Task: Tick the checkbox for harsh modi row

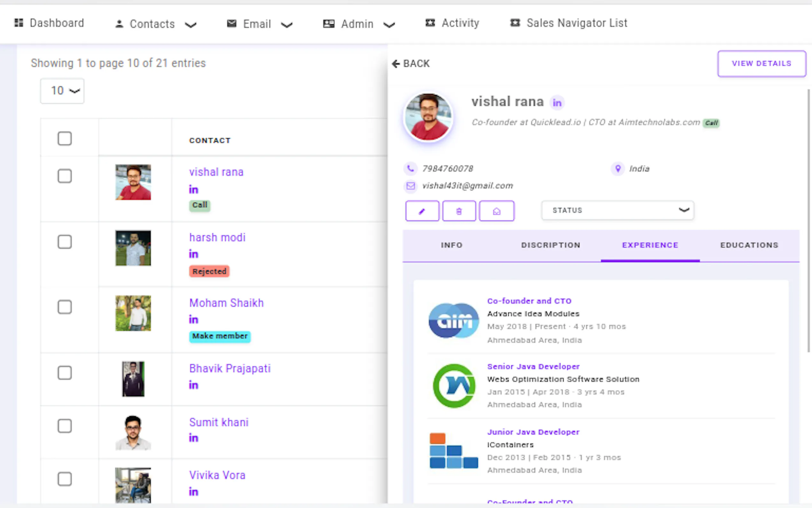Action: (x=65, y=242)
